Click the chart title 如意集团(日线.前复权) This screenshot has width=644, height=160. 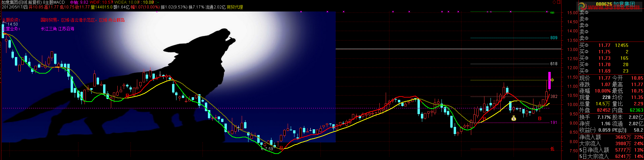point(21,2)
